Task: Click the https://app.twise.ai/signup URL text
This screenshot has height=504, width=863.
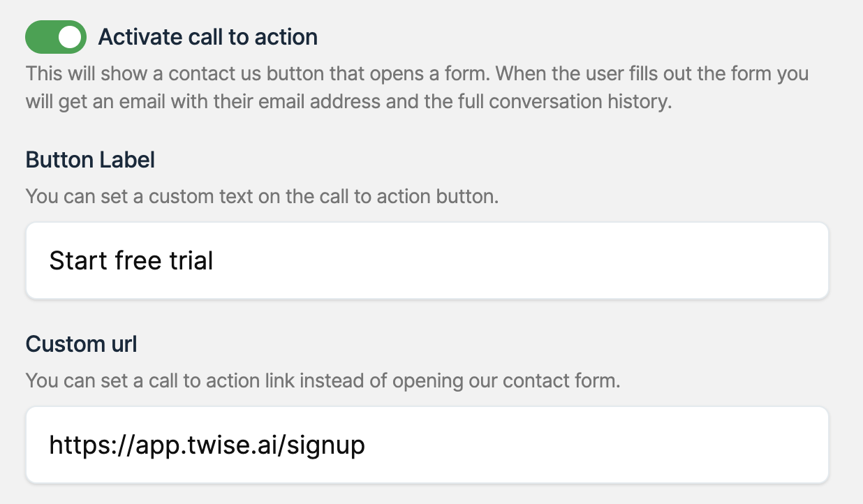Action: pos(207,445)
